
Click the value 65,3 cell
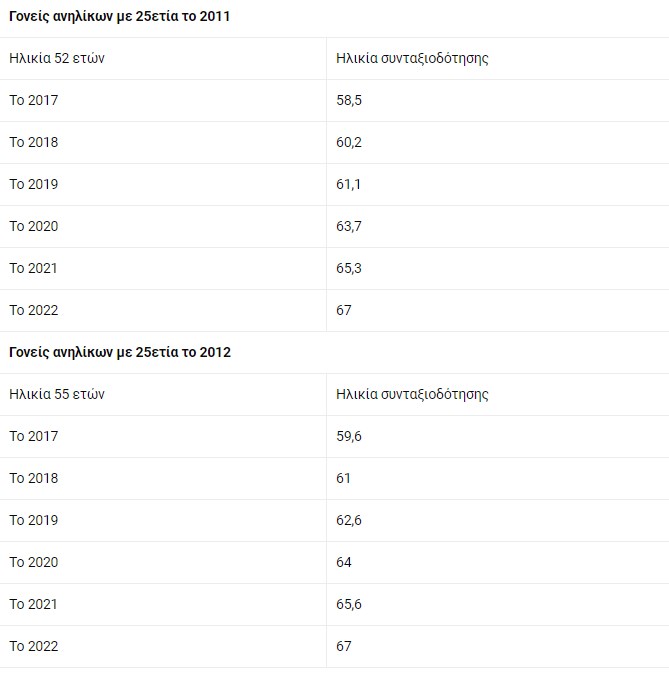coord(349,268)
